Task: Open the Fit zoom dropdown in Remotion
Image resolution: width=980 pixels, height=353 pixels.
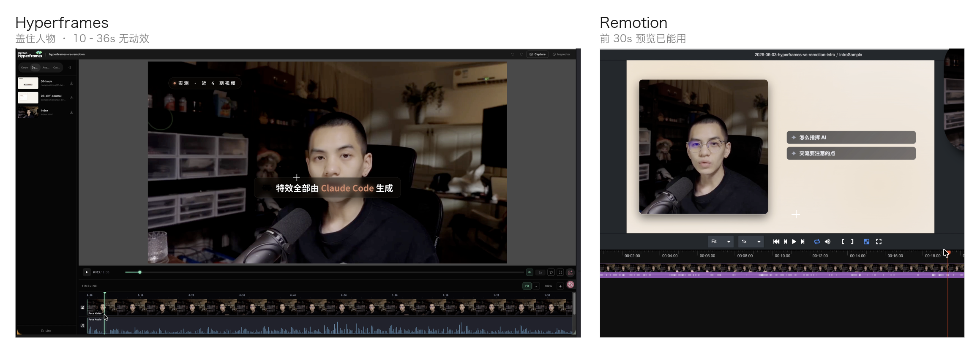Action: coord(721,242)
